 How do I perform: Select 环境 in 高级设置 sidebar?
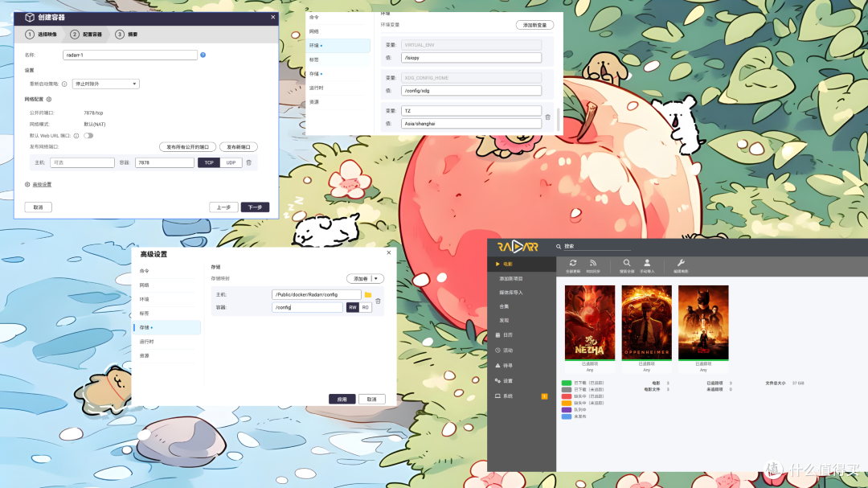(166, 299)
